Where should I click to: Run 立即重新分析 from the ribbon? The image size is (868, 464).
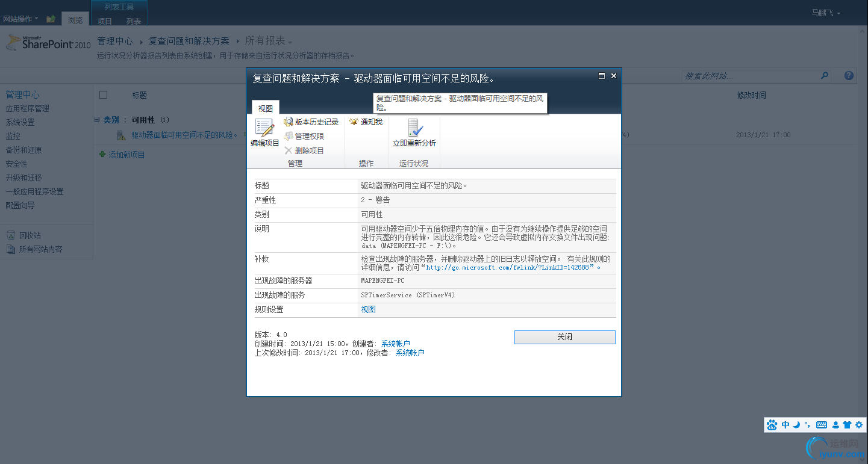(414, 133)
